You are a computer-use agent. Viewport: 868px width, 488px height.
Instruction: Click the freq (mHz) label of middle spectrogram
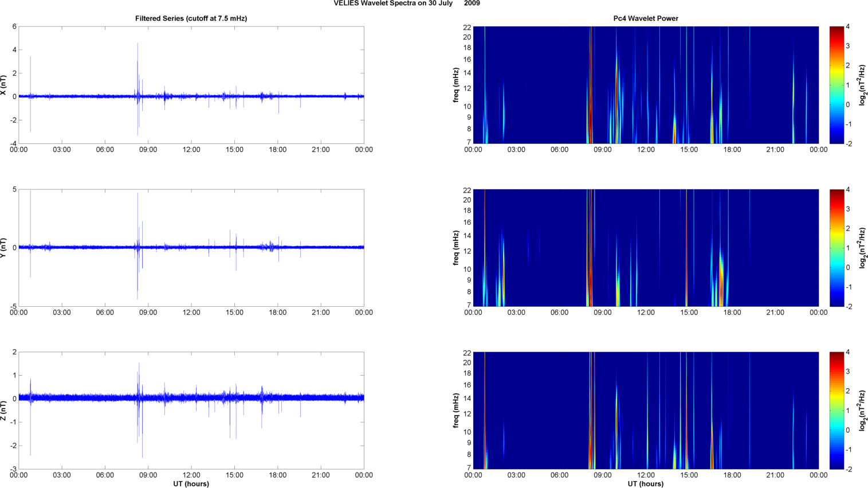click(456, 248)
